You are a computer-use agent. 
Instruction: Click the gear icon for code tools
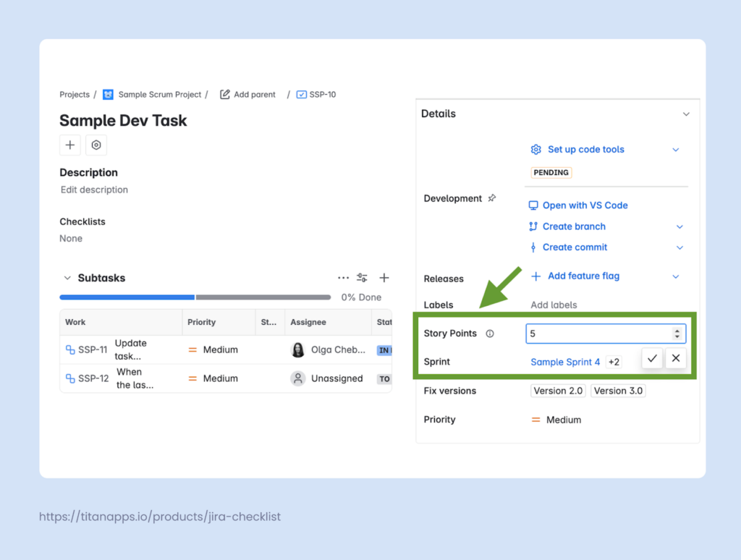(x=536, y=149)
